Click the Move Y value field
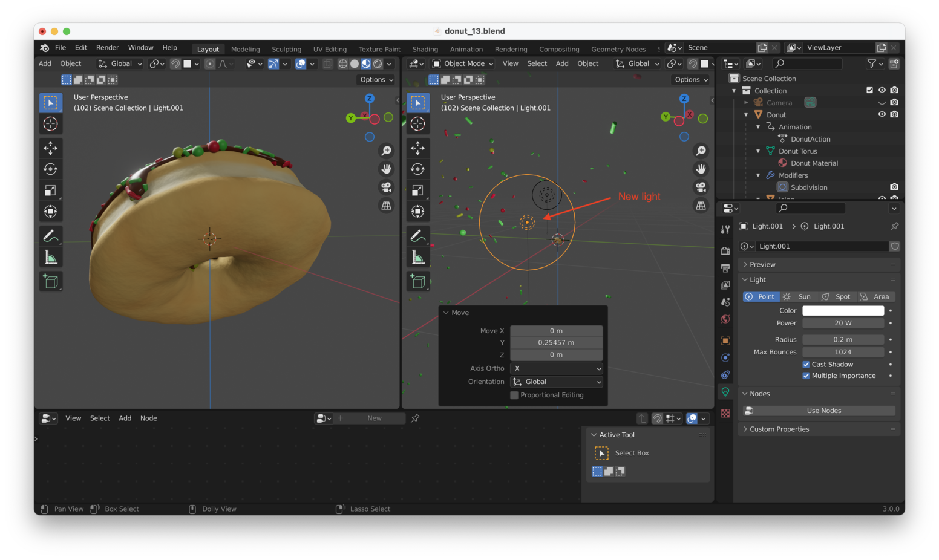The height and width of the screenshot is (560, 939). [556, 343]
